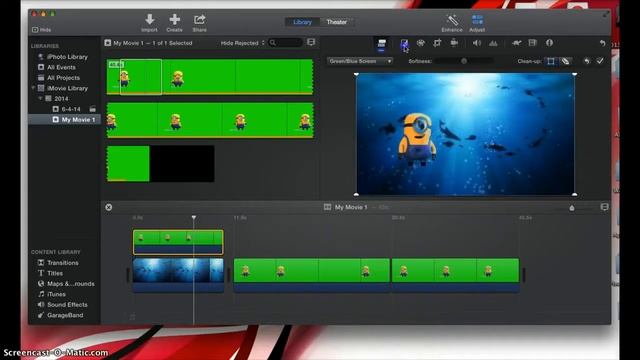This screenshot has height=360, width=640.
Task: Select the Clean-up eraser tool
Action: click(x=565, y=61)
